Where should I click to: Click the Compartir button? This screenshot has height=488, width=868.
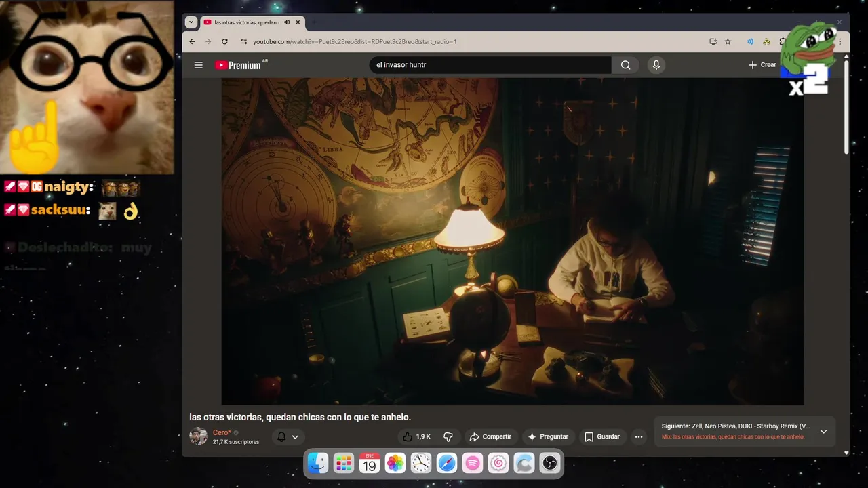pyautogui.click(x=490, y=436)
